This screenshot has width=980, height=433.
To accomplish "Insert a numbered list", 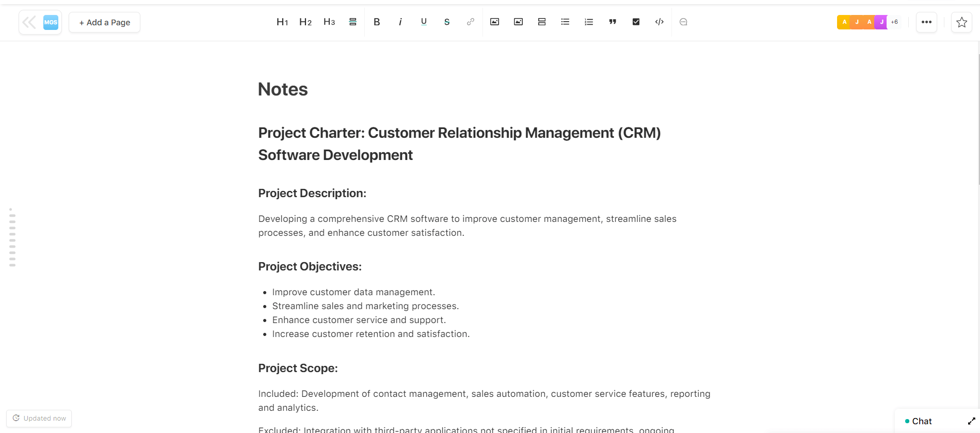I will coord(588,22).
